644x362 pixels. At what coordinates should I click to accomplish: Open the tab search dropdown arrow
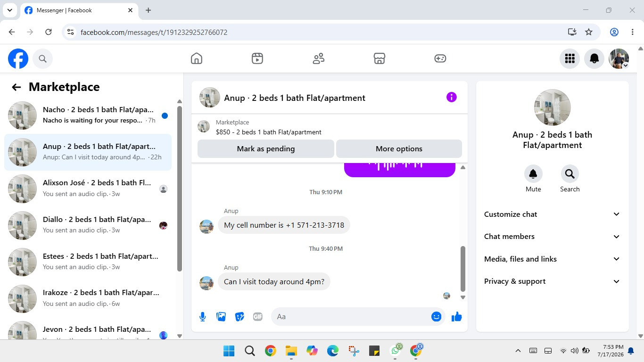click(x=9, y=10)
